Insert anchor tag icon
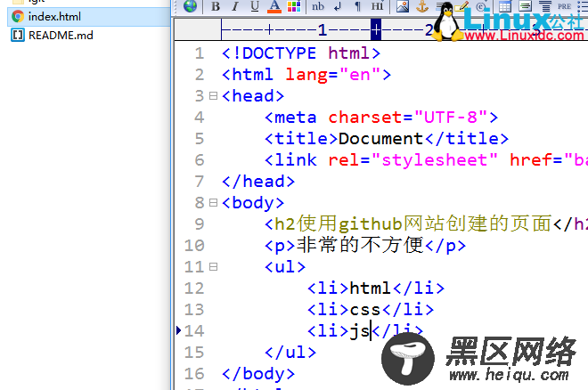The width and height of the screenshot is (588, 390). 422,6
